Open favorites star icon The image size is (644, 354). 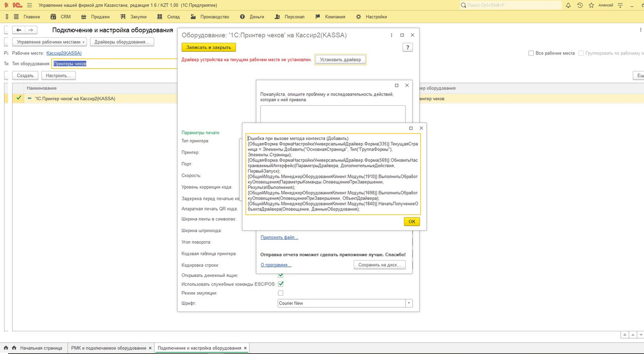(x=591, y=5)
